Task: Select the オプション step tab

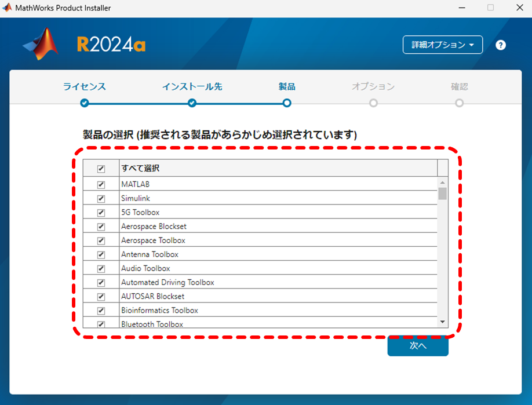Action: pyautogui.click(x=373, y=86)
